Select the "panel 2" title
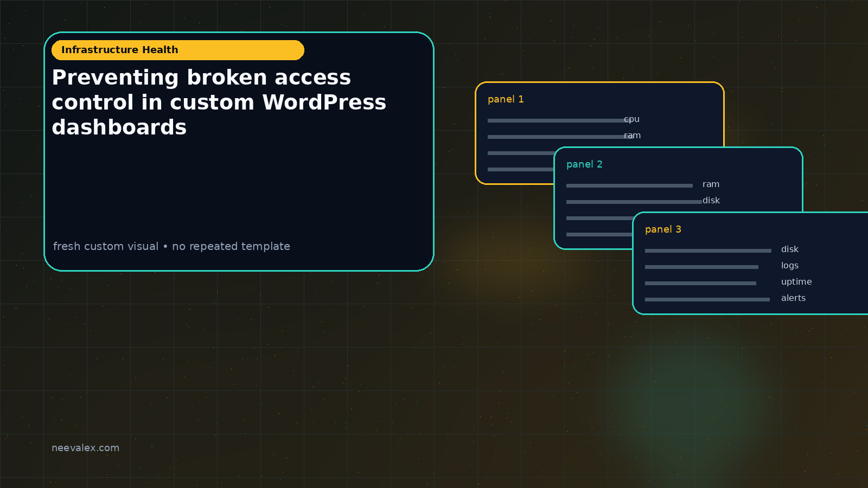The width and height of the screenshot is (868, 488). pos(584,164)
